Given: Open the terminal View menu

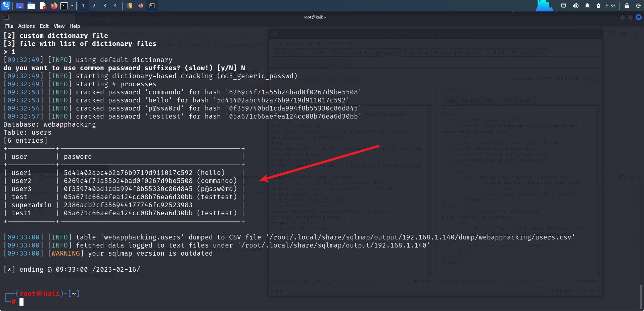Looking at the screenshot, I should pos(59,26).
